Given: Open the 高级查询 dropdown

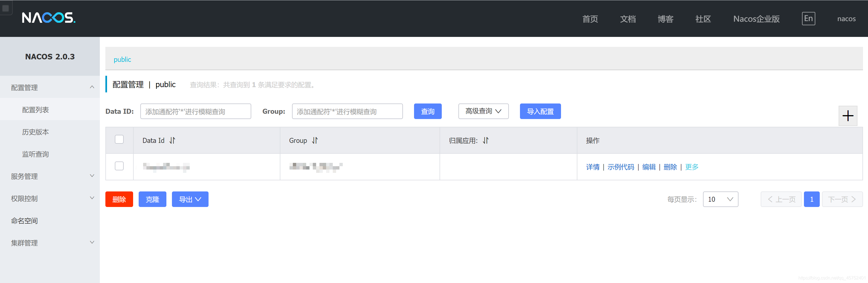Looking at the screenshot, I should click(483, 111).
